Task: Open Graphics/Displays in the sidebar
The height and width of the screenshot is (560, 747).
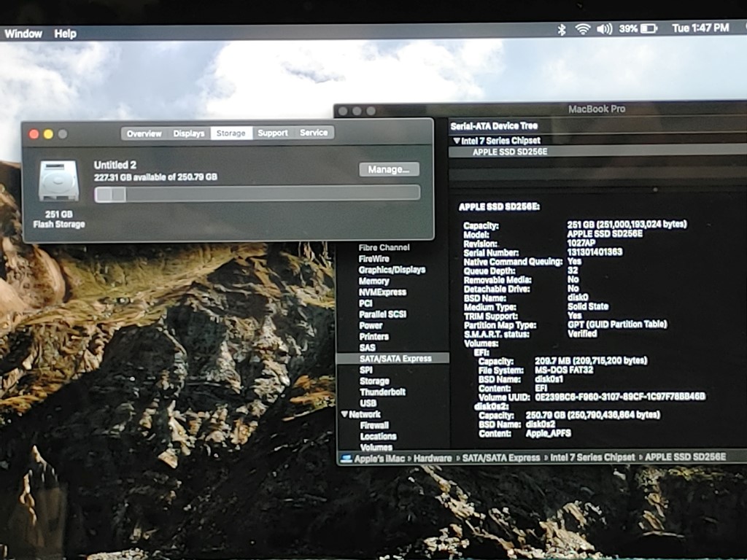Action: click(392, 270)
